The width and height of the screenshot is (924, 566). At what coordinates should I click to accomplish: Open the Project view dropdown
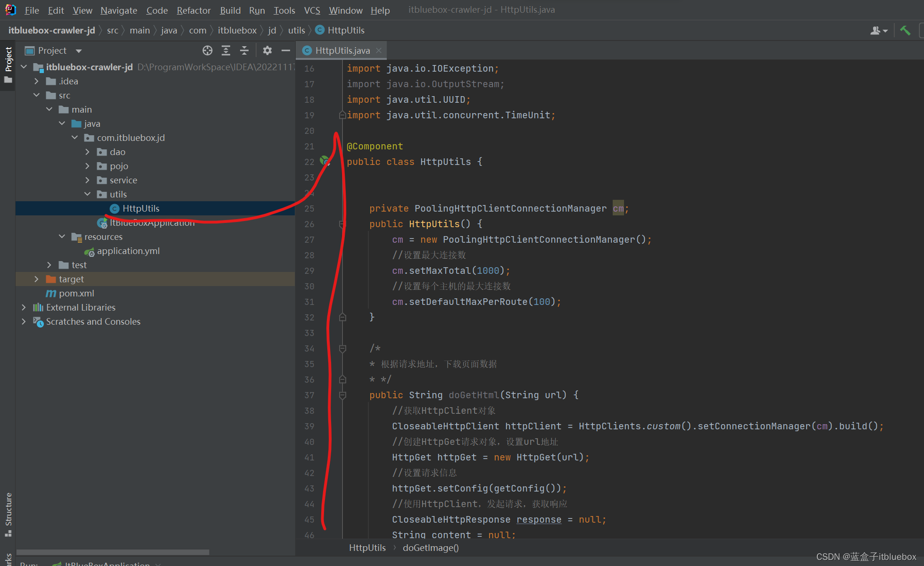pyautogui.click(x=79, y=50)
